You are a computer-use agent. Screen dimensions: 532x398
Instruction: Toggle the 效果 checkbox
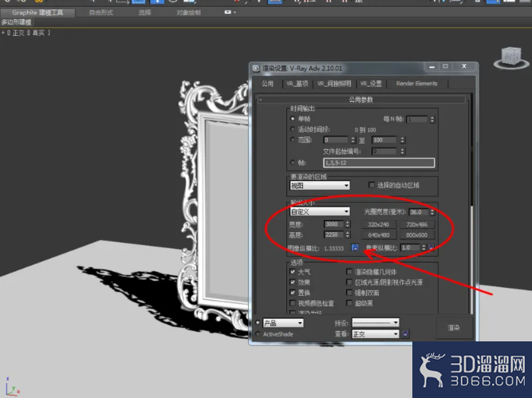(x=293, y=282)
